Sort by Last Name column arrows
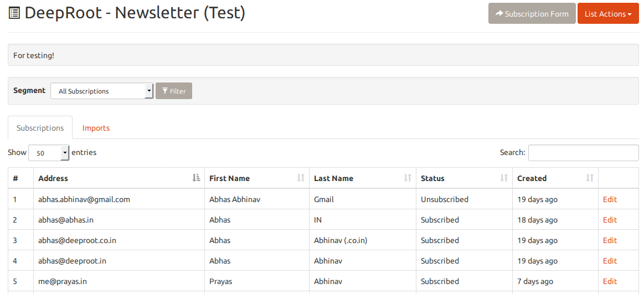This screenshot has height=294, width=644. coord(408,178)
